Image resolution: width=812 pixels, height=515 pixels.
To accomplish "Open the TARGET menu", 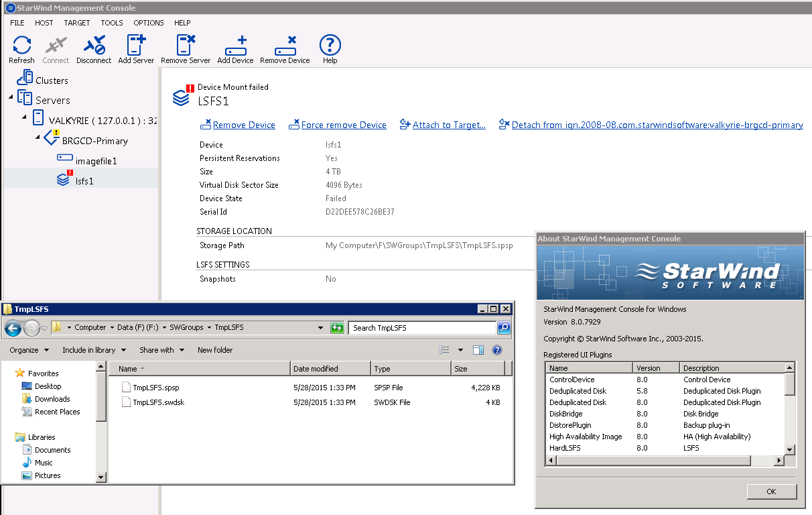I will [x=77, y=23].
